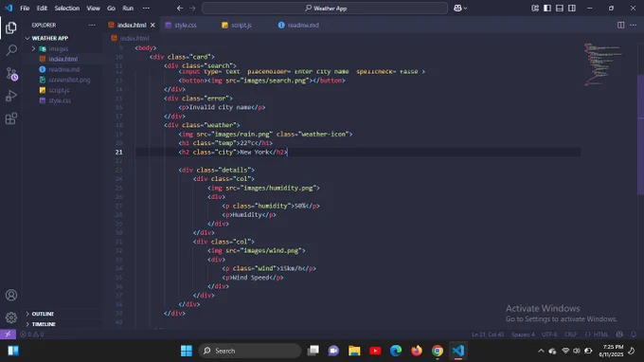Viewport: 644px width, 362px height.
Task: Open style.css in the file tree
Action: pos(60,100)
